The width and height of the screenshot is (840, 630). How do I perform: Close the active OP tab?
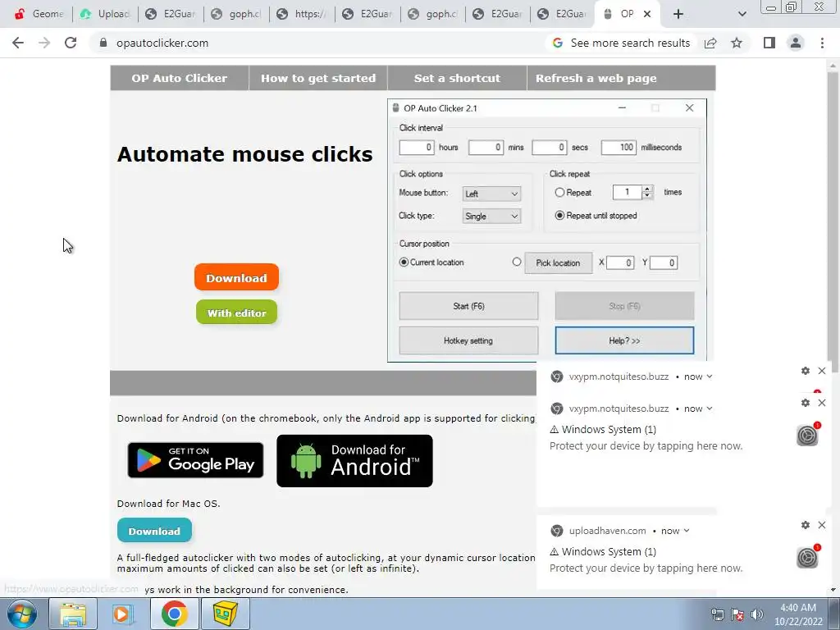647,14
